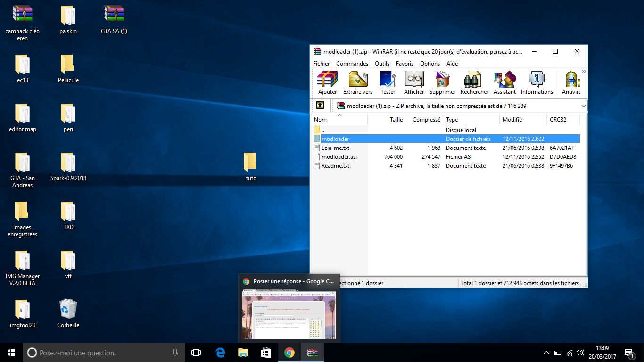Screen dimensions: 644x362
Task: Sort by the Modifié column header
Action: tap(523, 120)
